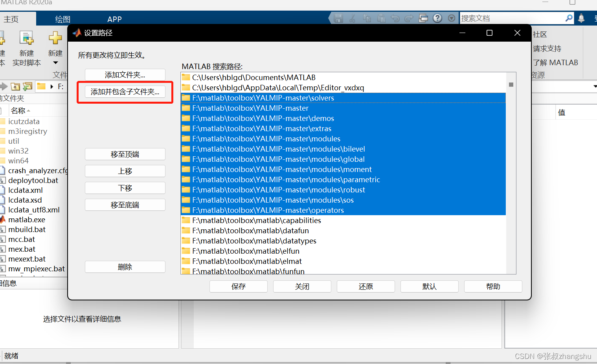This screenshot has width=597, height=364.
Task: Click the scissors cut icon
Action: (x=353, y=18)
